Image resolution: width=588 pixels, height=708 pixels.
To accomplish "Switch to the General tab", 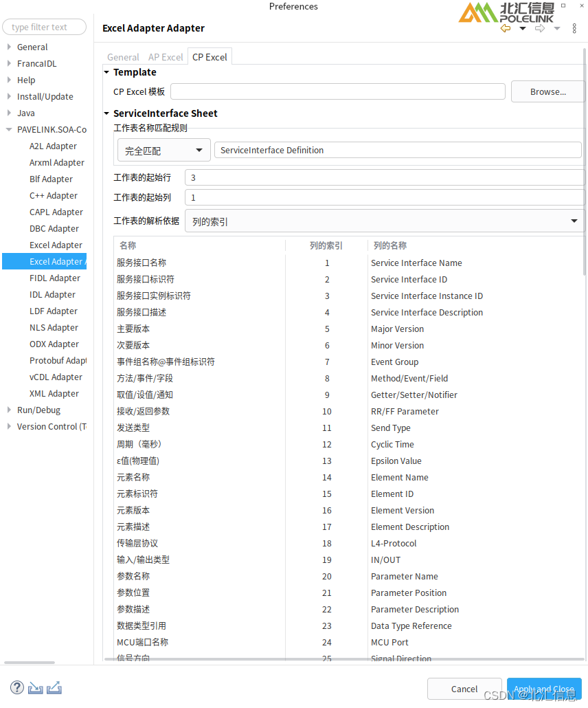I will pos(123,57).
